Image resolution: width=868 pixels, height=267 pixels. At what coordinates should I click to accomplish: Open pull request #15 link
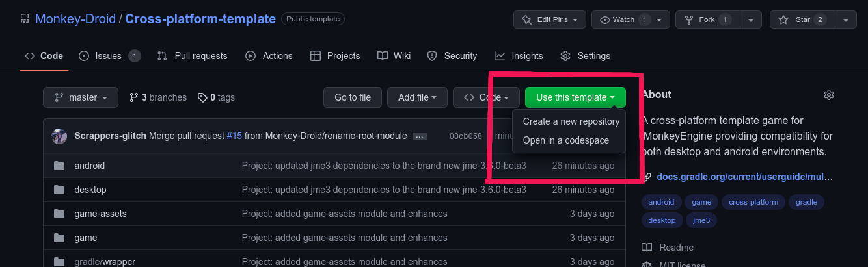(234, 136)
